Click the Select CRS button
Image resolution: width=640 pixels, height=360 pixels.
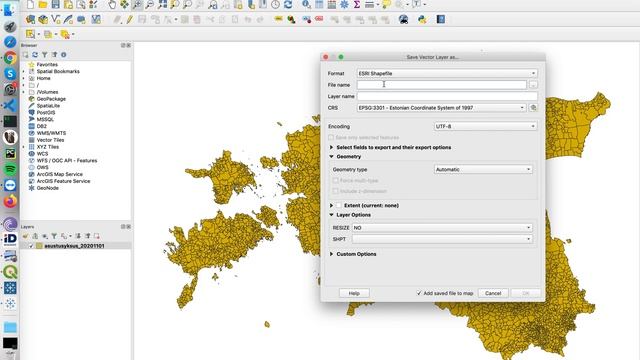533,108
